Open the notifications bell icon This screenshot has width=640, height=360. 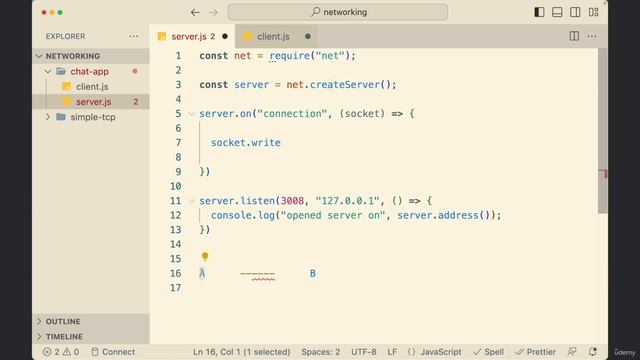point(593,352)
